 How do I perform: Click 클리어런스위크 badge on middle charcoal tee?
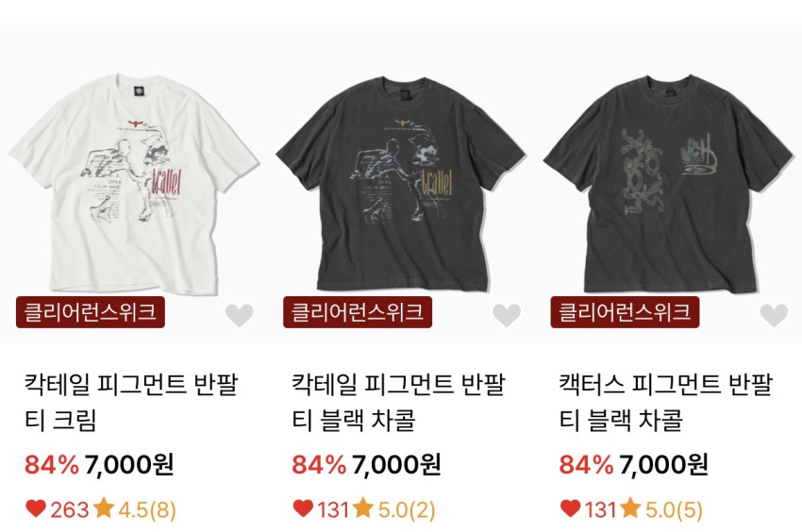point(358,312)
